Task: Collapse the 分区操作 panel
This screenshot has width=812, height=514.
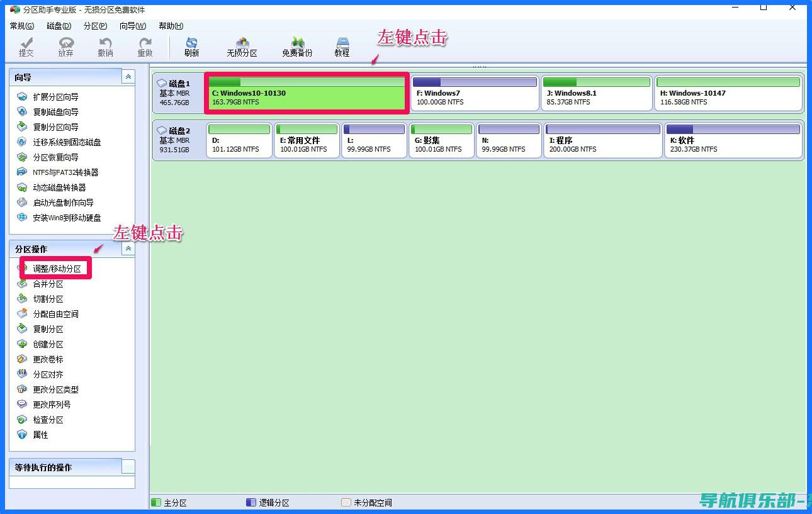Action: (x=128, y=249)
